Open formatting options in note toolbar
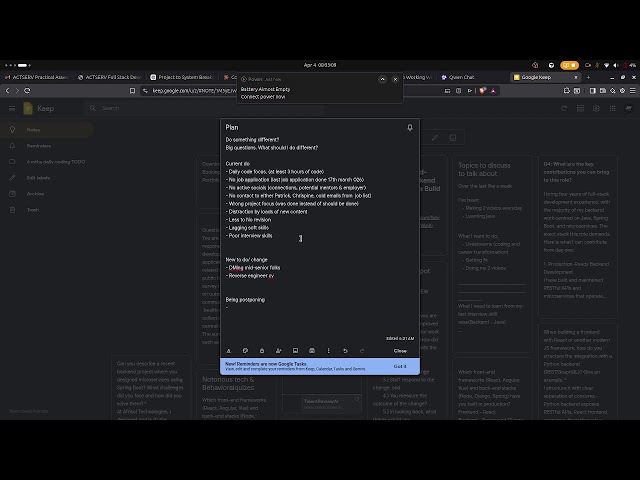Image resolution: width=640 pixels, height=480 pixels. 229,351
